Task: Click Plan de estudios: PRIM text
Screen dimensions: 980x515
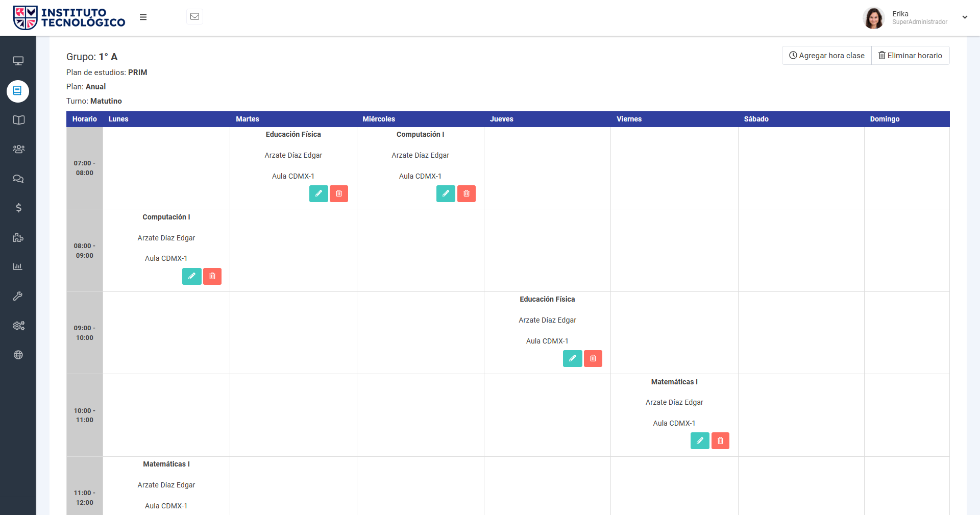Action: pyautogui.click(x=107, y=72)
